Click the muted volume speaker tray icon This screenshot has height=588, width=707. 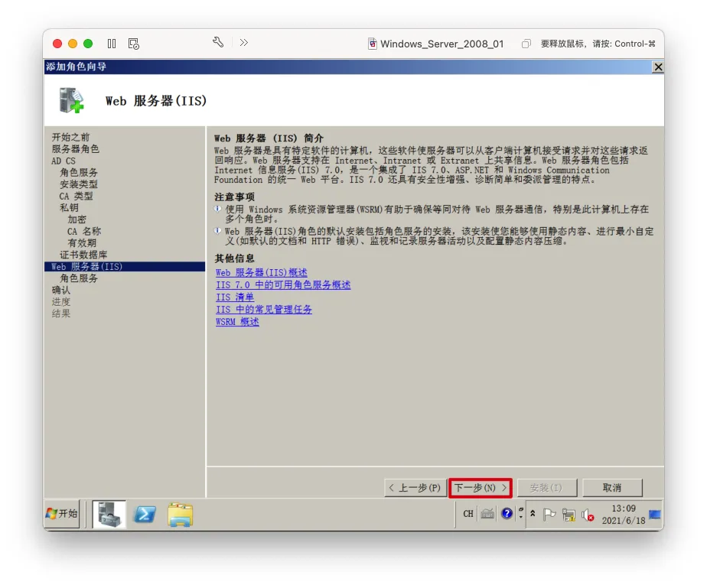588,515
